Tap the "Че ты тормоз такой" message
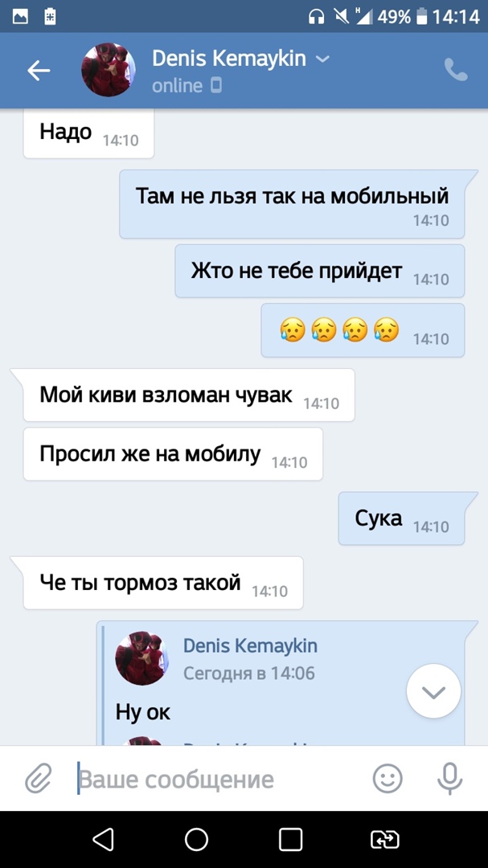This screenshot has height=868, width=488. click(163, 583)
